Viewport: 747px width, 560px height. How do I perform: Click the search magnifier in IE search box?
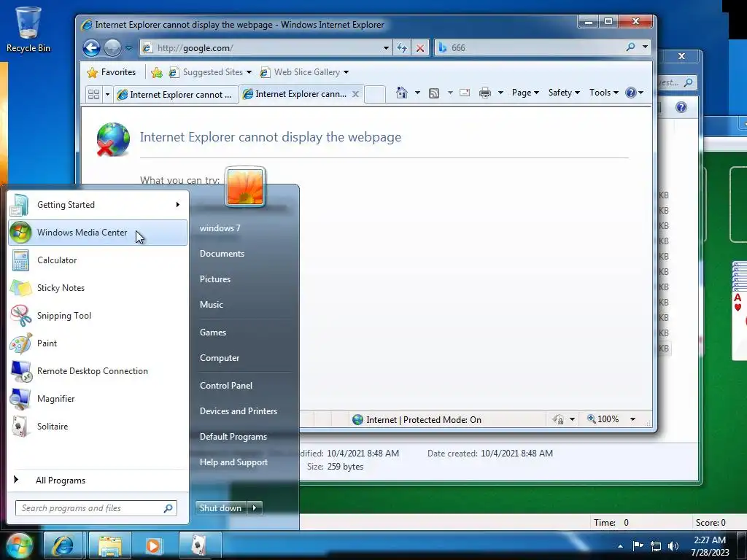click(630, 47)
